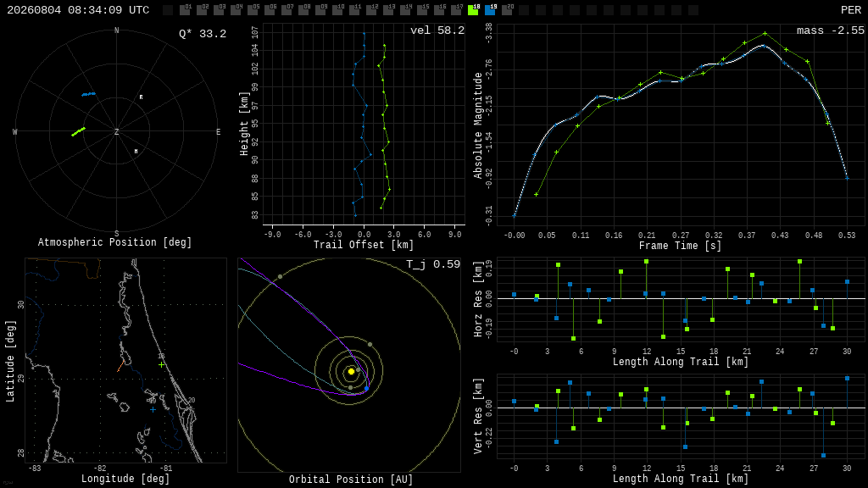Click the mass -2.55 readout
868x488 pixels.
pyautogui.click(x=831, y=30)
